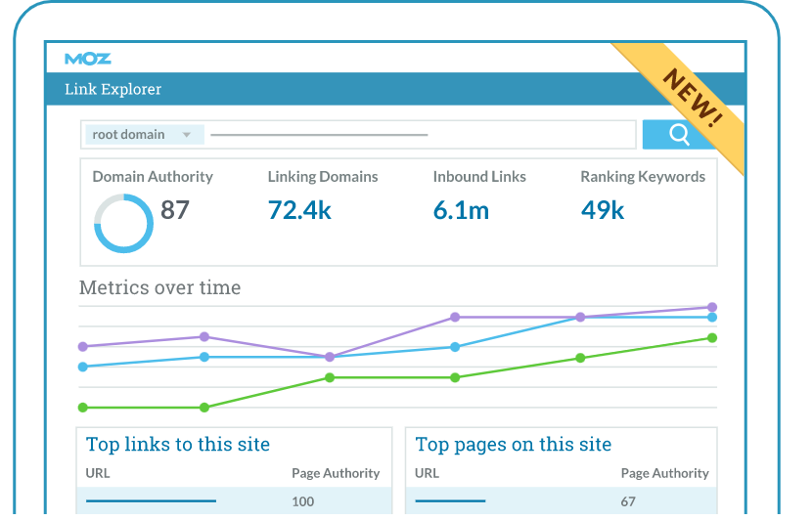This screenshot has width=812, height=520.
Task: Click the Domain Authority donut gauge
Action: tap(123, 224)
